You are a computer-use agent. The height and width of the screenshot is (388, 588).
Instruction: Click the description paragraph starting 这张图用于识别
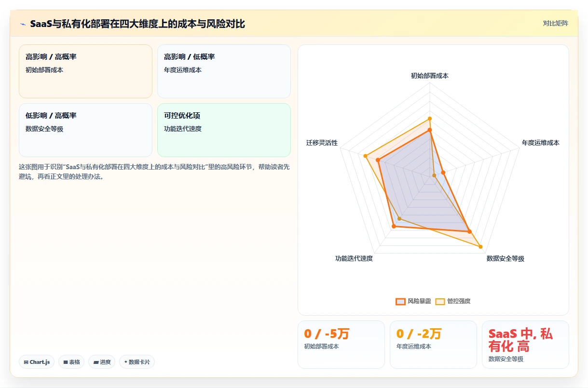click(x=154, y=172)
